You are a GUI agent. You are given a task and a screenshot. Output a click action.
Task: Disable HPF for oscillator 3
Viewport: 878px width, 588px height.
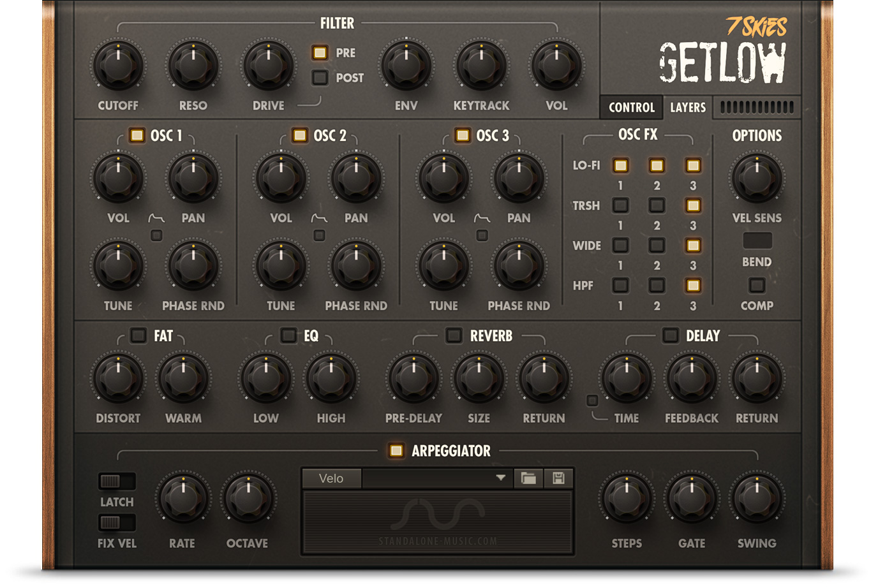point(693,285)
